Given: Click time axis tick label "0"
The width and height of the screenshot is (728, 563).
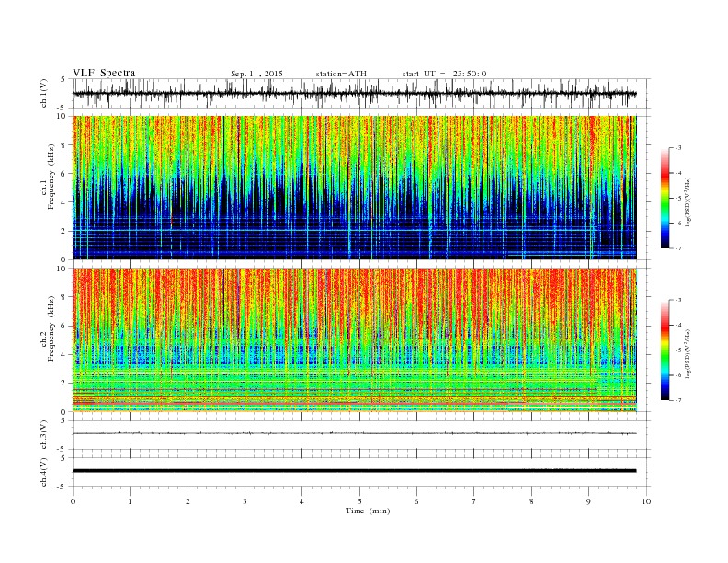Looking at the screenshot, I should [73, 501].
